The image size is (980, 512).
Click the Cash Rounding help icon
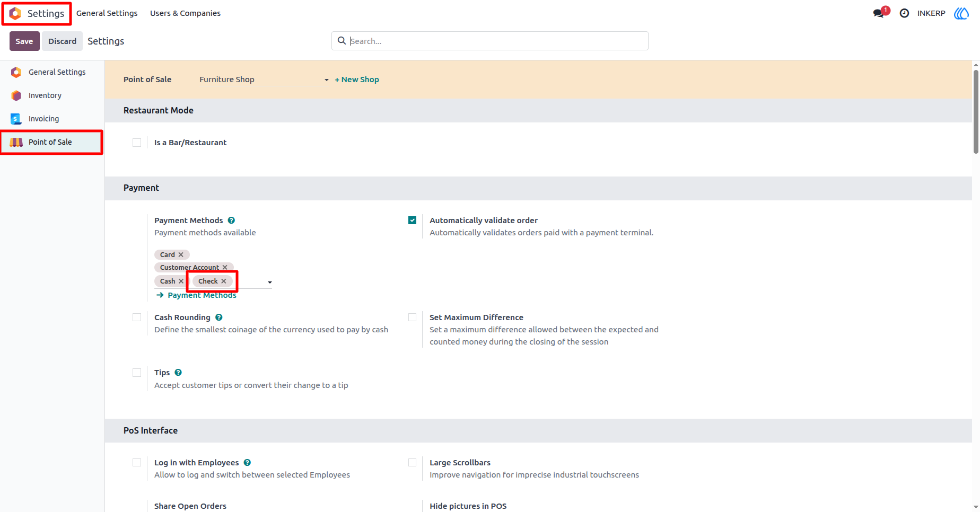(219, 317)
